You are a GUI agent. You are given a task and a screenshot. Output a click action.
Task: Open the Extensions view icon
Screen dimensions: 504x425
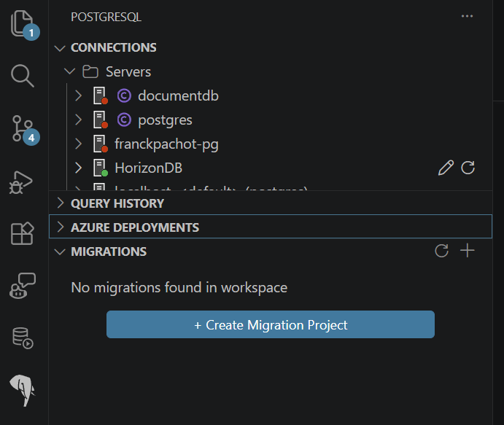(22, 233)
